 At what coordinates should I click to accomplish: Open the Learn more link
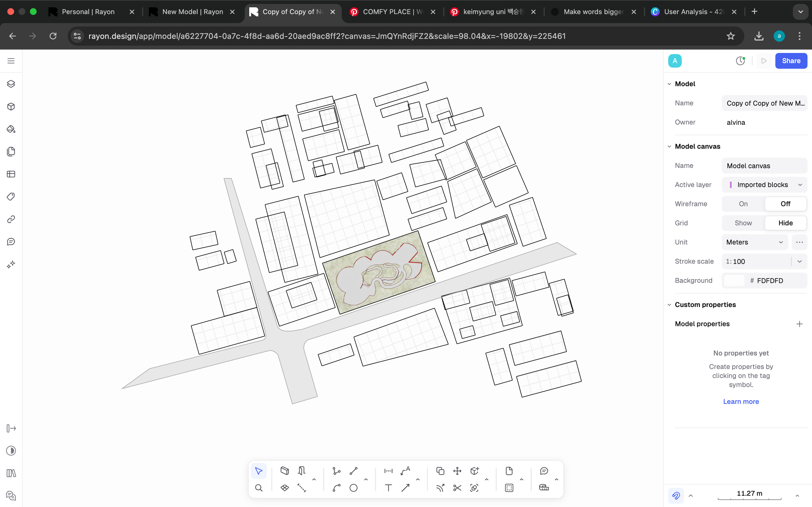pos(741,401)
